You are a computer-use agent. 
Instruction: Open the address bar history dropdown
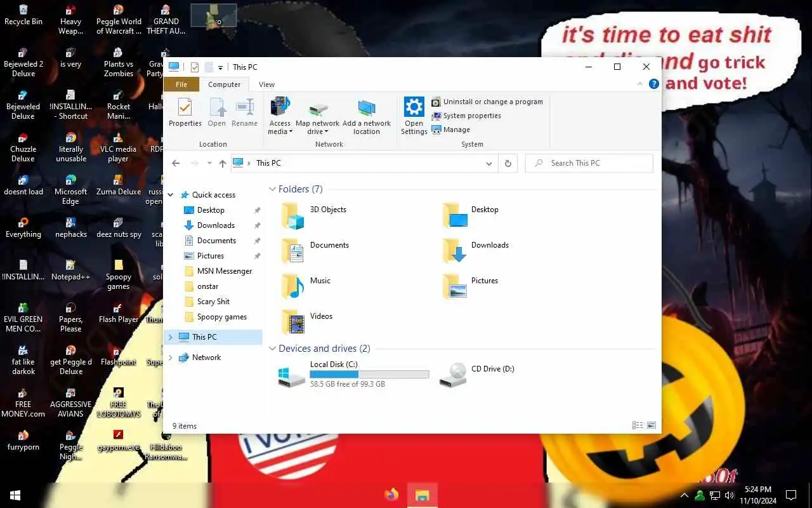[x=489, y=163]
